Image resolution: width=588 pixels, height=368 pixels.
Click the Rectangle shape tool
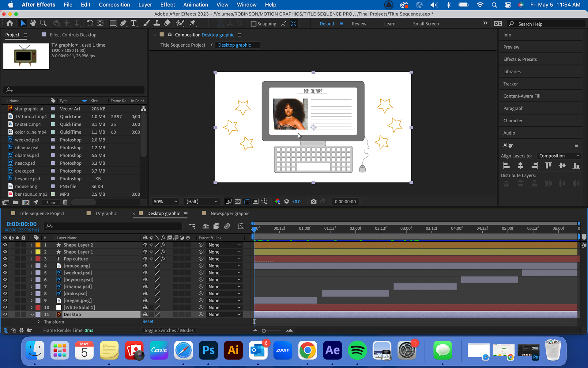click(113, 23)
